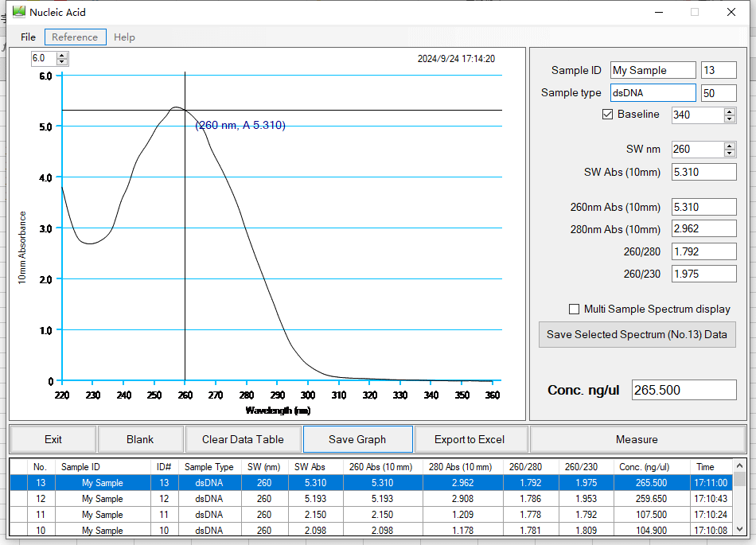The height and width of the screenshot is (545, 756).
Task: Increase the Baseline 340 value with up arrow
Action: [x=730, y=111]
